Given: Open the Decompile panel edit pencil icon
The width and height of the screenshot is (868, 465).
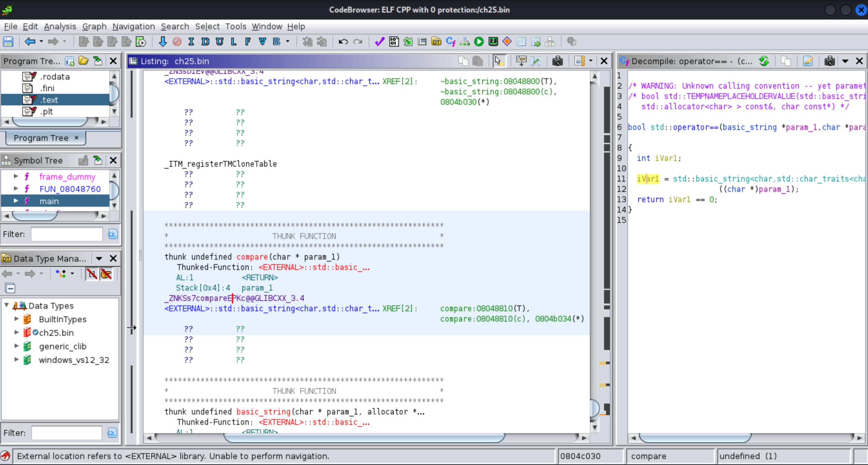Looking at the screenshot, I should [808, 61].
